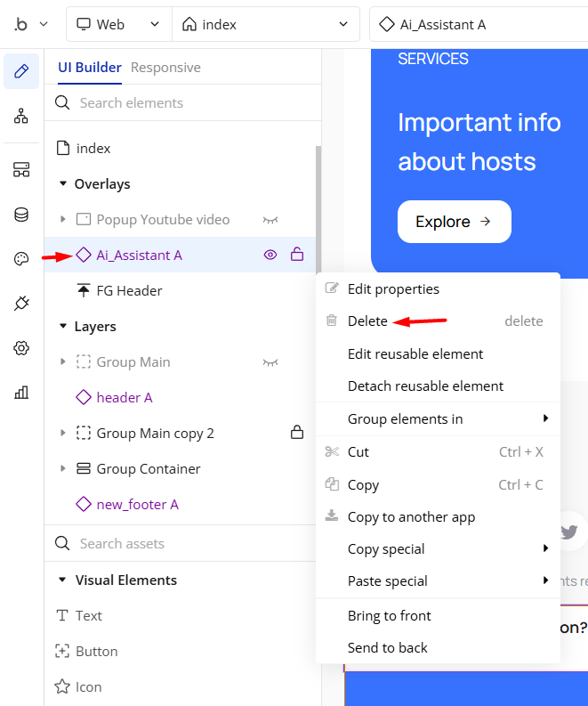Show the hidden Group Main layer
This screenshot has width=588, height=706.
(270, 362)
